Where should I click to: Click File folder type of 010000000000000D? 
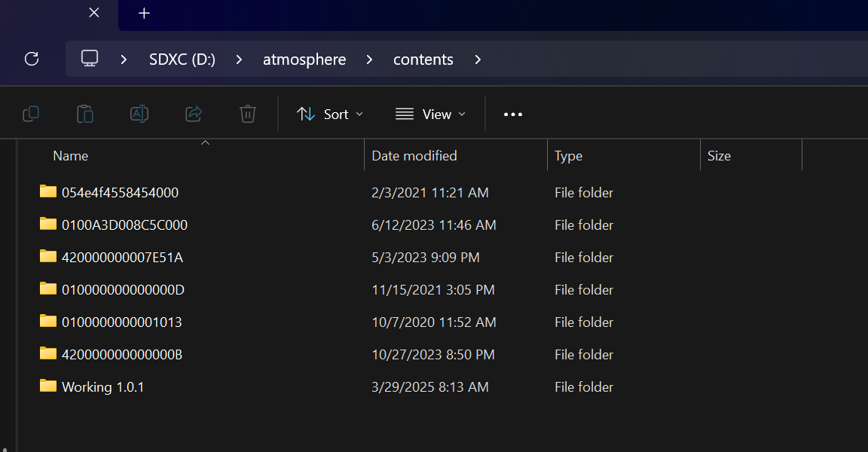(x=584, y=290)
